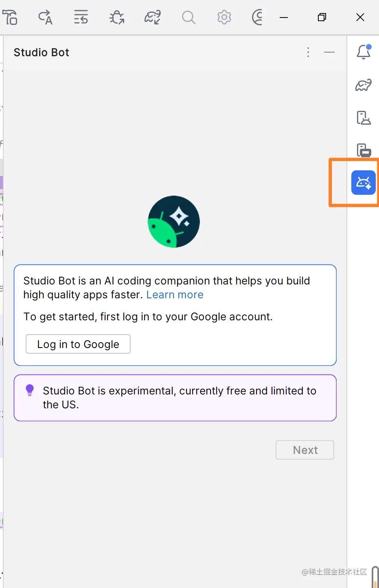The image size is (379, 588).
Task: Open the Device Manager tool window
Action: [x=364, y=118]
